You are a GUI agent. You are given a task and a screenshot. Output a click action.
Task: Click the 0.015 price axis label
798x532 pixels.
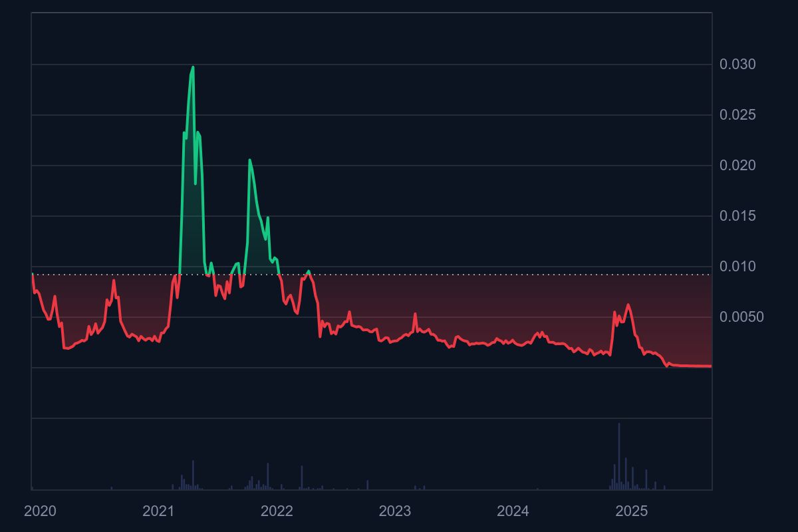737,216
